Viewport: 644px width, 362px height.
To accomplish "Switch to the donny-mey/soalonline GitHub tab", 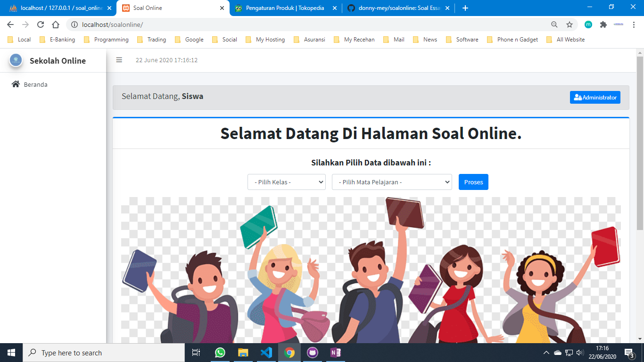I will (399, 8).
